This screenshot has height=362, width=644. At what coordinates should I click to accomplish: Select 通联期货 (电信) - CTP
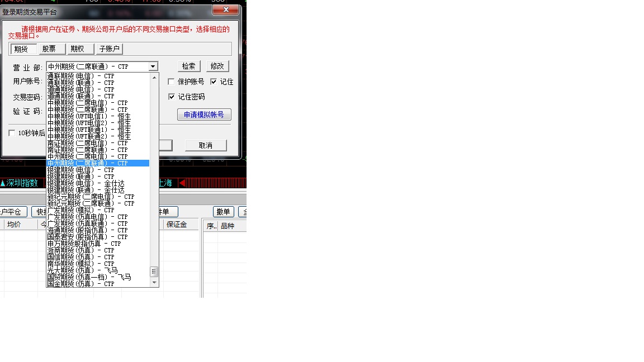click(98, 77)
